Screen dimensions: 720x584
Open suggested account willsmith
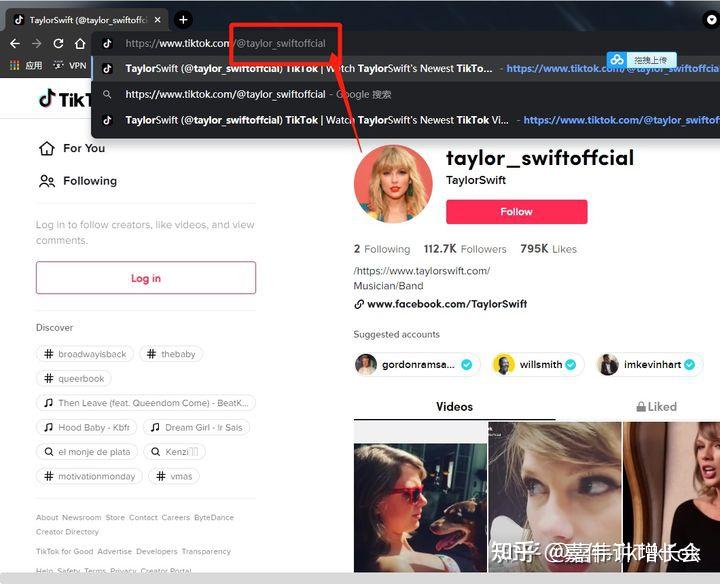coord(537,365)
